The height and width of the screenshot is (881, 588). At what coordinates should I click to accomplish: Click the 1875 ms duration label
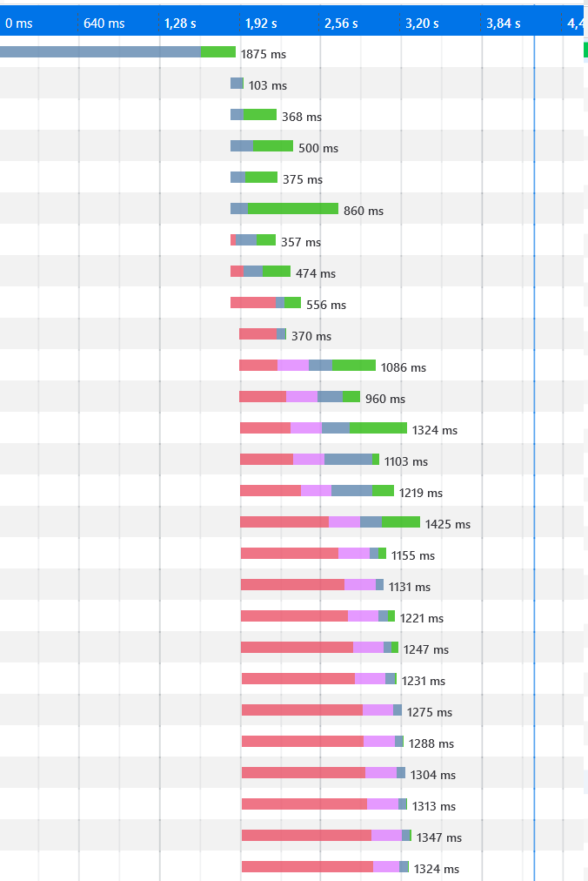[264, 55]
